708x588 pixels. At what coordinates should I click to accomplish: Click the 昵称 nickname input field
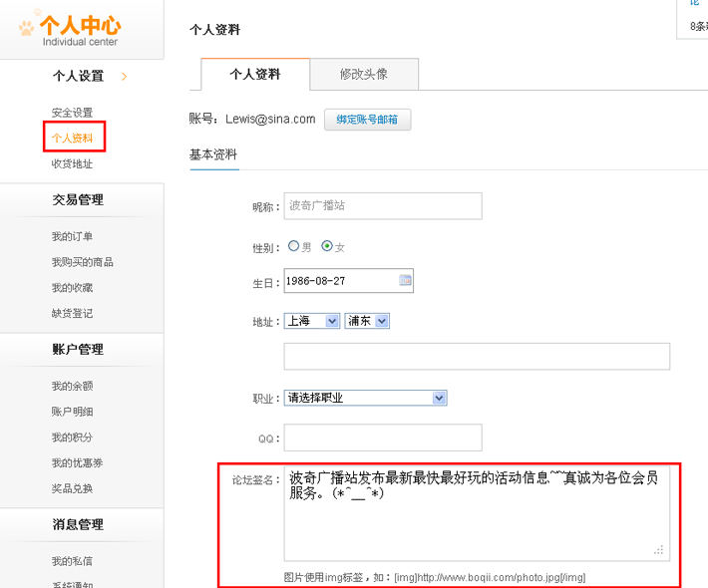pos(383,206)
